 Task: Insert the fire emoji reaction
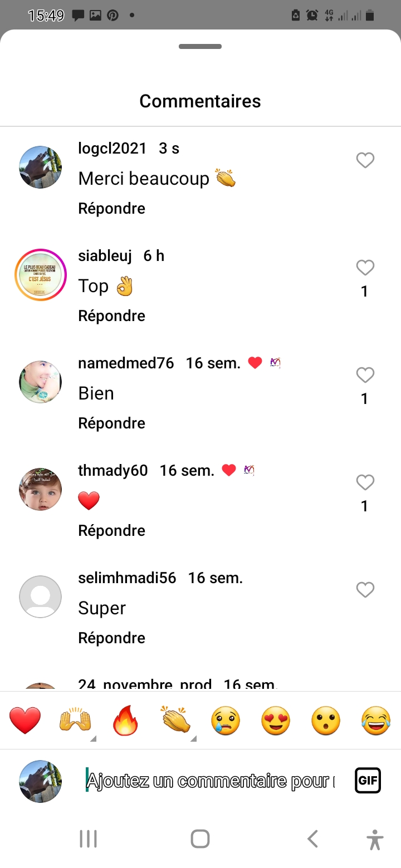tap(125, 721)
